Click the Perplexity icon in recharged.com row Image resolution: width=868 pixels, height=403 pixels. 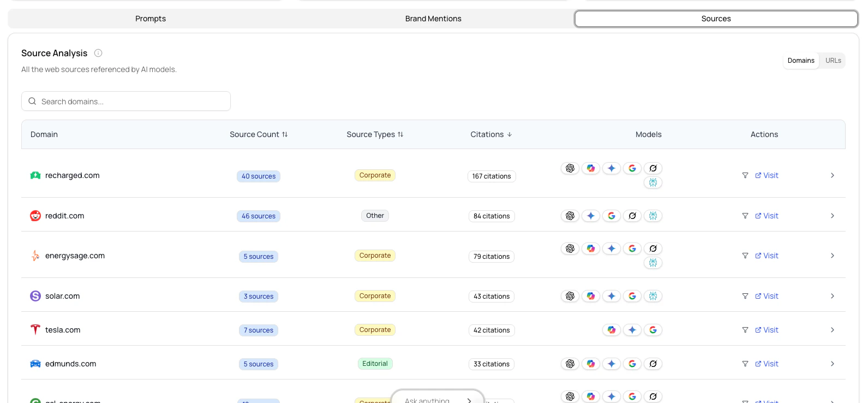(x=653, y=182)
